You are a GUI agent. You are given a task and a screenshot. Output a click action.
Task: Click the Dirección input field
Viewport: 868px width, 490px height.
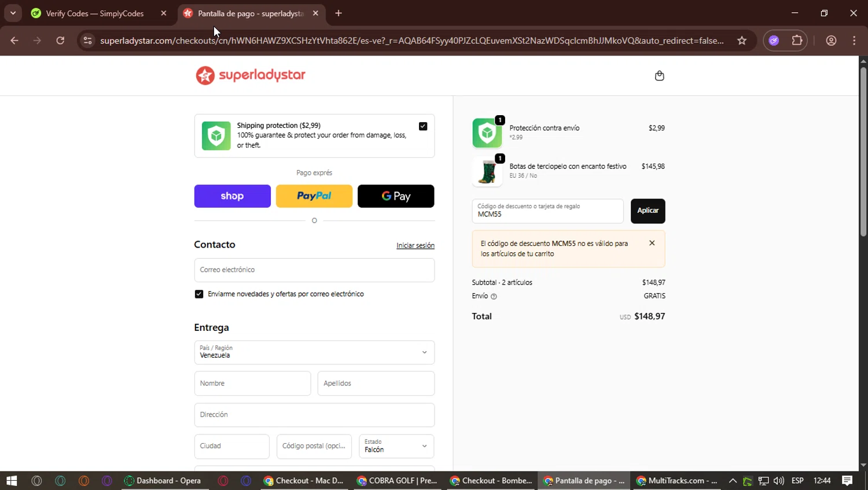point(314,415)
